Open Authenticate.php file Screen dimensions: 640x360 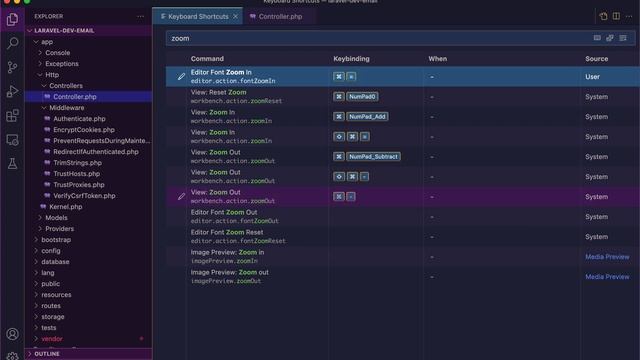coord(79,119)
